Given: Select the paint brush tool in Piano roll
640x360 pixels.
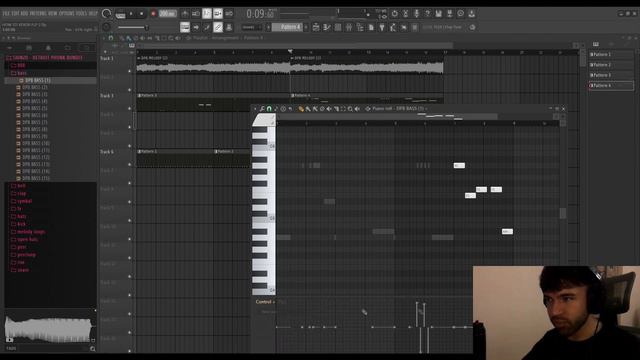Looking at the screenshot, I should 308,109.
